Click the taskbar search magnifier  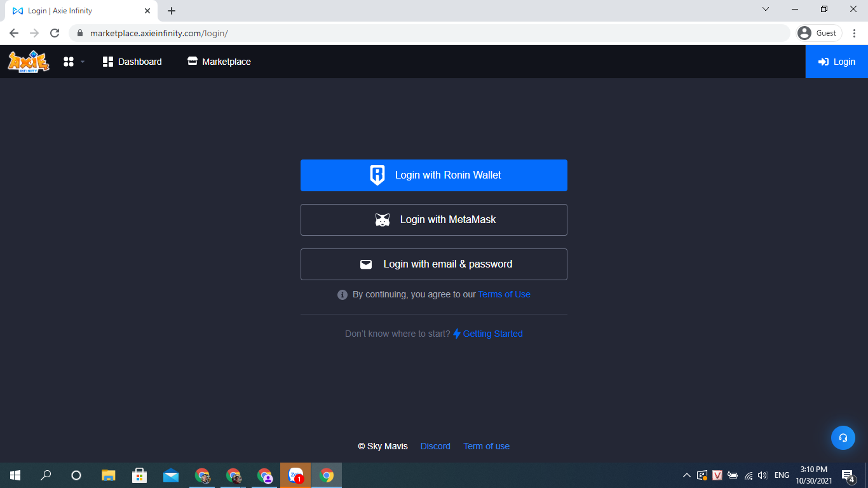point(46,475)
